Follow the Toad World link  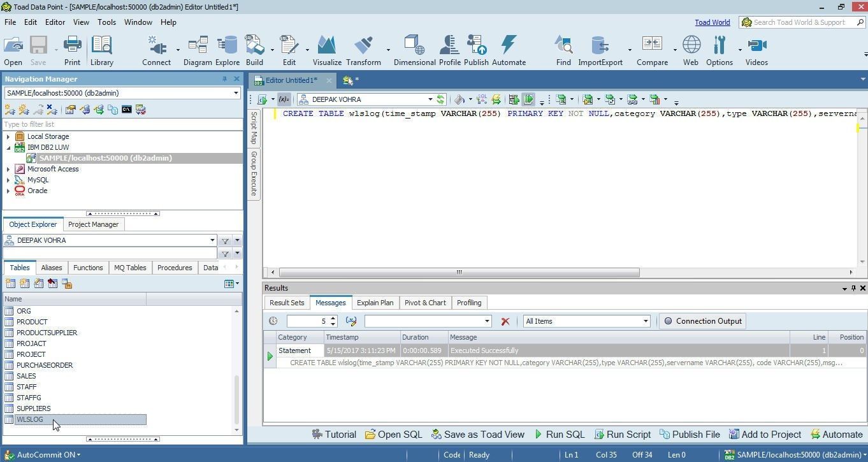pos(712,22)
